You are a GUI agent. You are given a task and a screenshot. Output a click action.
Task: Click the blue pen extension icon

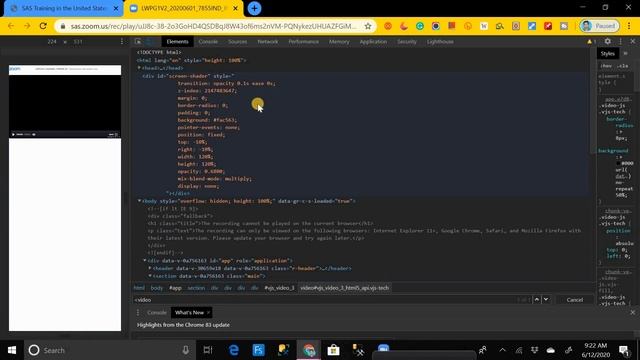pyautogui.click(x=532, y=26)
